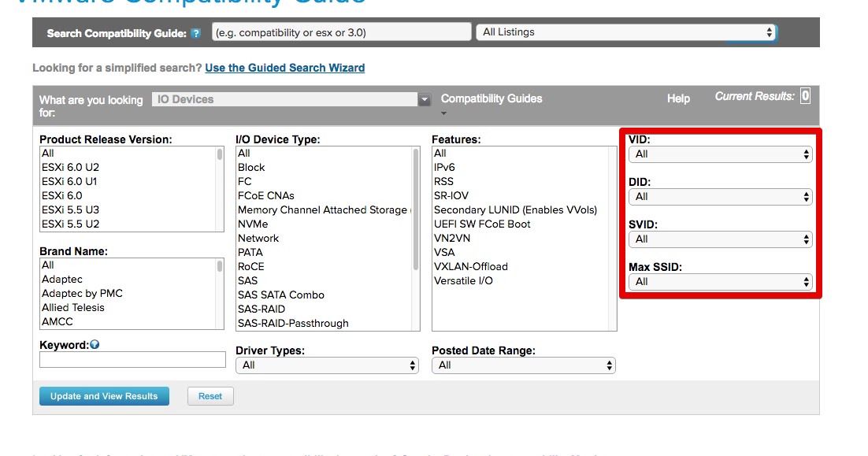Click the search compatibility guide text field

(x=342, y=32)
